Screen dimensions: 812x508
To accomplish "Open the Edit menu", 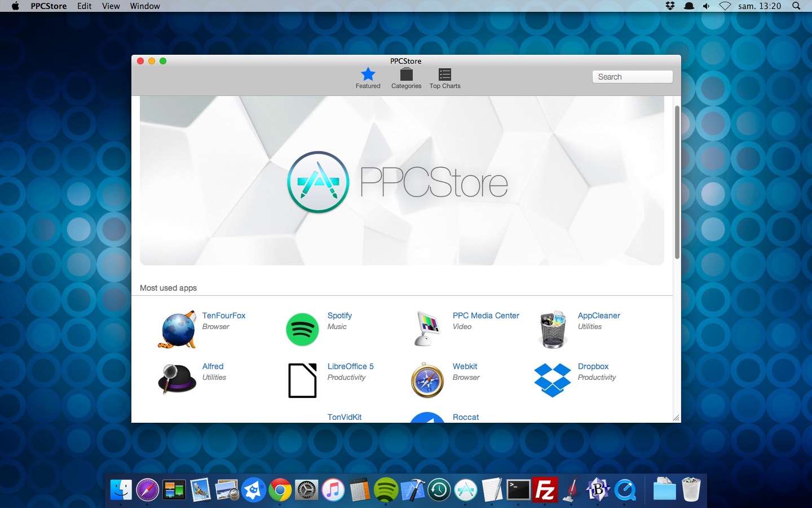I will click(85, 6).
